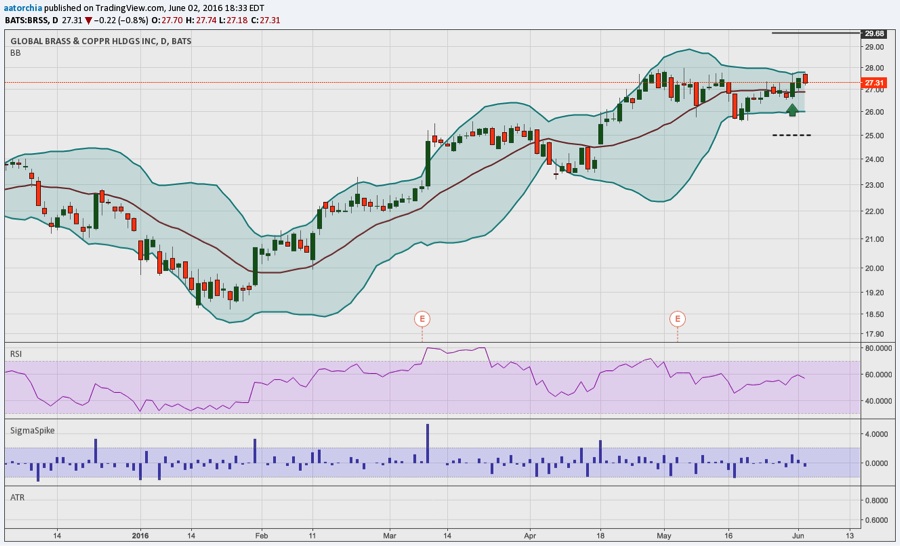
Task: Select the SigmaSpike indicator label
Action: [32, 431]
